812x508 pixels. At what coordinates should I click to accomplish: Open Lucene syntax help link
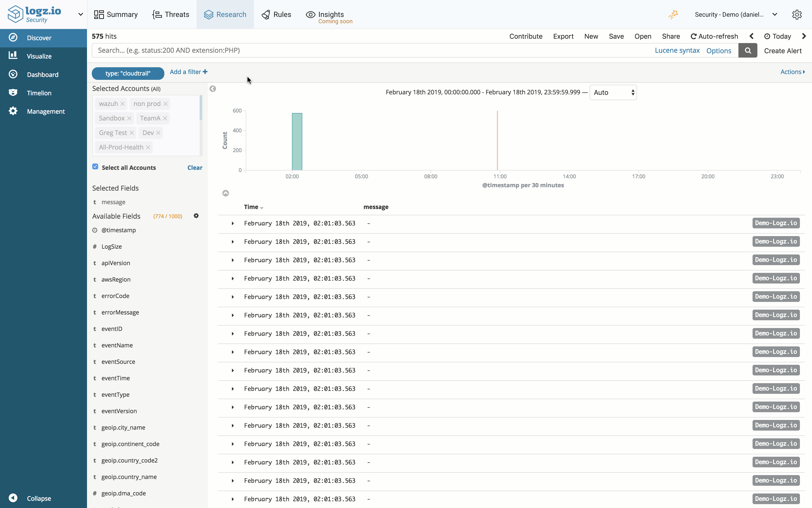pyautogui.click(x=677, y=50)
